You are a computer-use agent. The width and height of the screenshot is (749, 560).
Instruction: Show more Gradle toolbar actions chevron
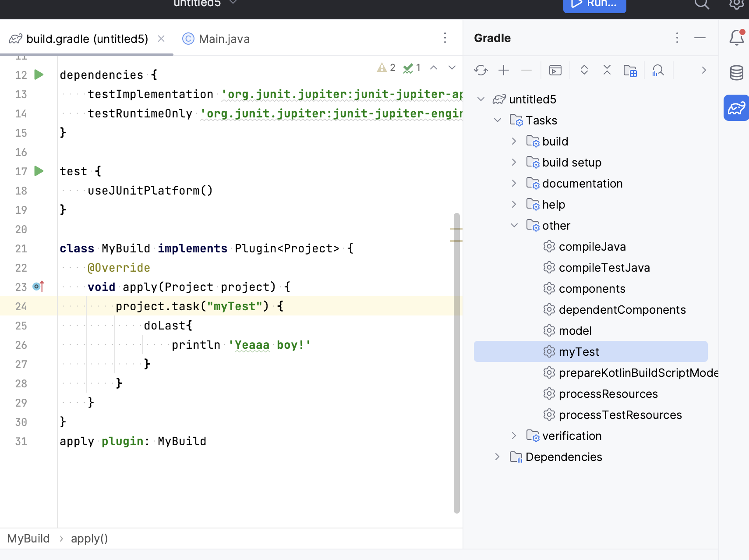coord(704,70)
